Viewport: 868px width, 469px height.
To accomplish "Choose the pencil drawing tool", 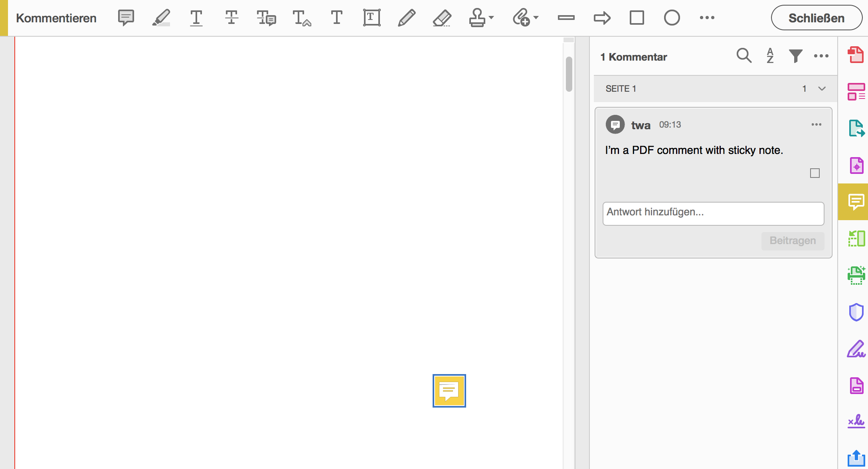I will pyautogui.click(x=406, y=18).
